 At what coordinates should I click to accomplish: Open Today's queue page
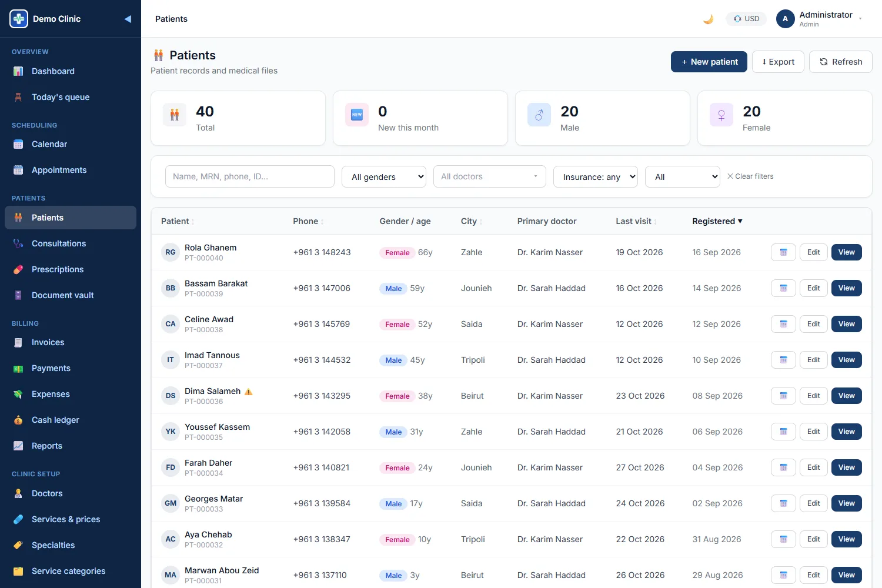tap(71, 97)
